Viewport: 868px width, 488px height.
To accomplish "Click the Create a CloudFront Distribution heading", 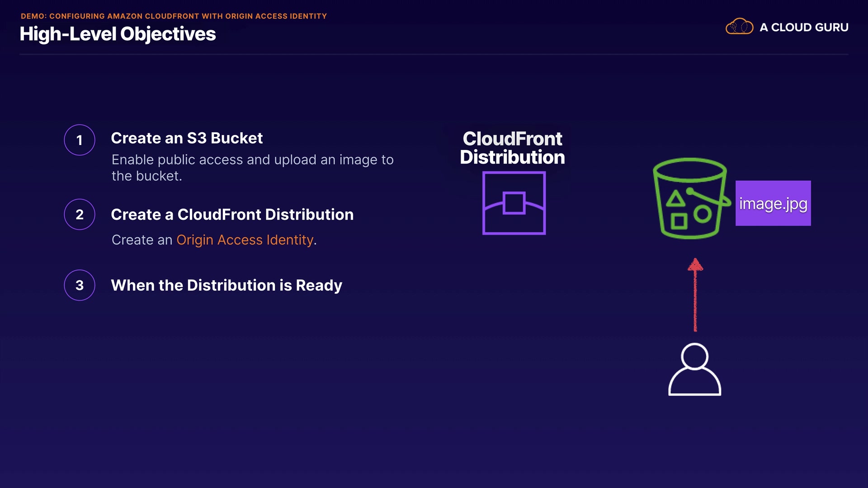I will point(232,215).
